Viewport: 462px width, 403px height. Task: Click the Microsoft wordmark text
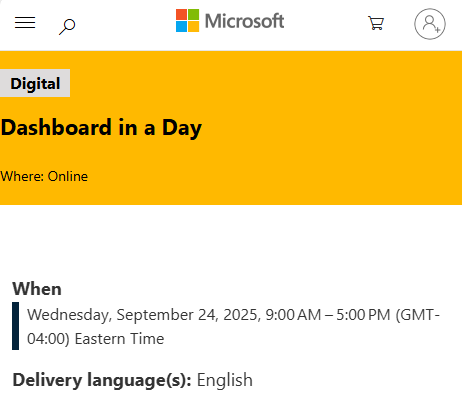coord(244,21)
